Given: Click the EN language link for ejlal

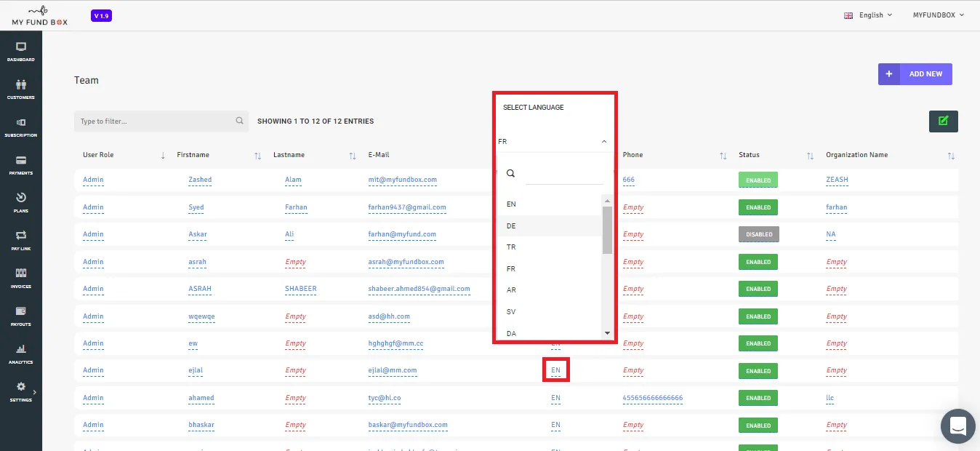Looking at the screenshot, I should 556,370.
